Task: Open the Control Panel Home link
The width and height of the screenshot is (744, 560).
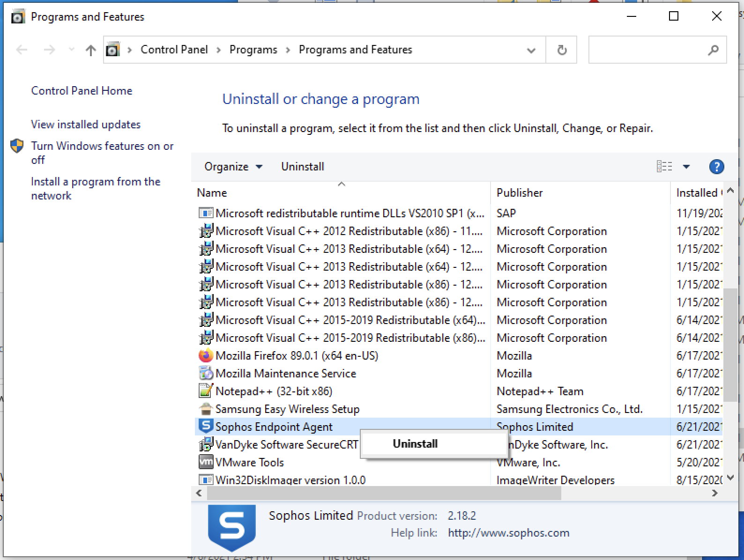Action: [82, 91]
